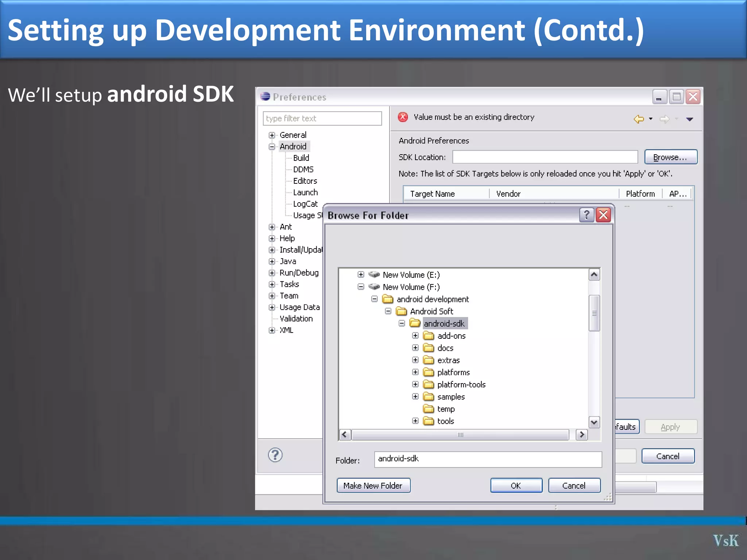747x560 pixels.
Task: Click the type filter text field
Action: click(322, 118)
